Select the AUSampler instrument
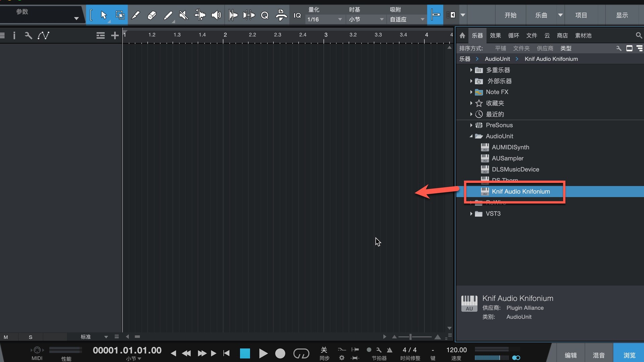The image size is (644, 362). 507,158
